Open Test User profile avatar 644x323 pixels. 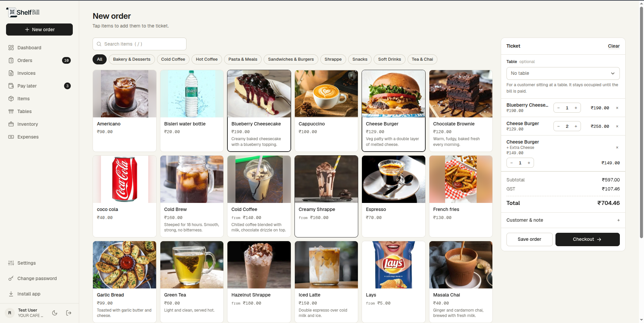[x=10, y=313]
